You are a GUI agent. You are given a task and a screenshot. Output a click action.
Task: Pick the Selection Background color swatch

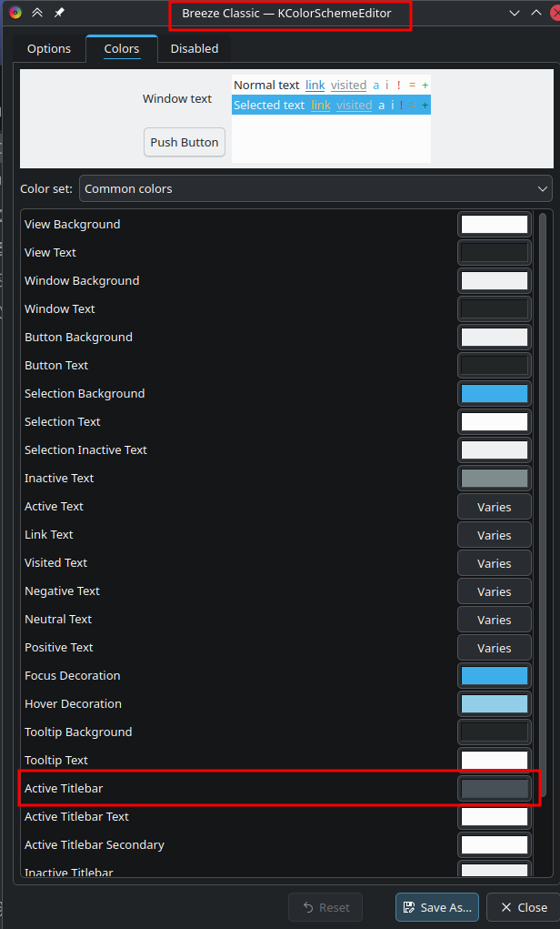coord(495,394)
